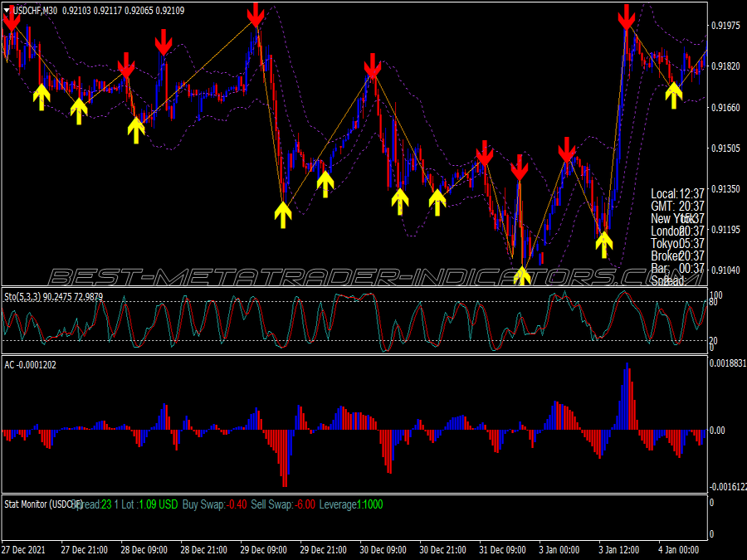Screen dimensions: 747x560
Task: Select the red sell arrow above the 3 Jan 12:00 spike
Action: pyautogui.click(x=627, y=17)
